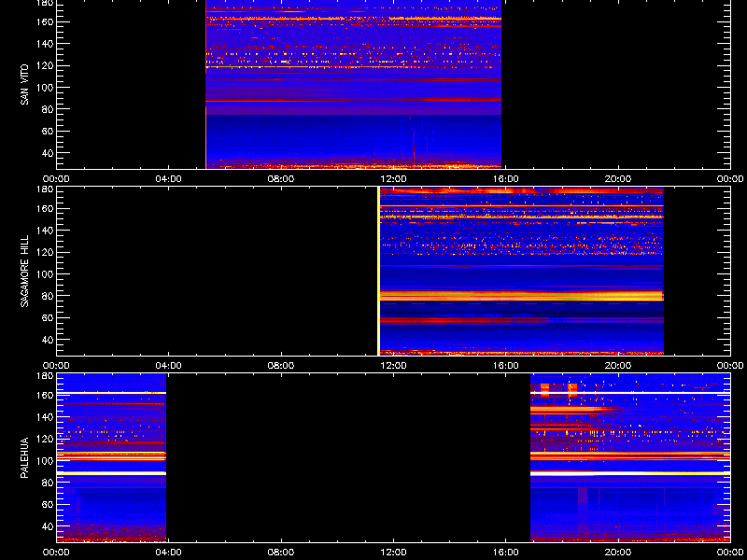The image size is (747, 560).
Task: Click the yellow vertical start line in Sagamore Hill
Action: pos(379,271)
